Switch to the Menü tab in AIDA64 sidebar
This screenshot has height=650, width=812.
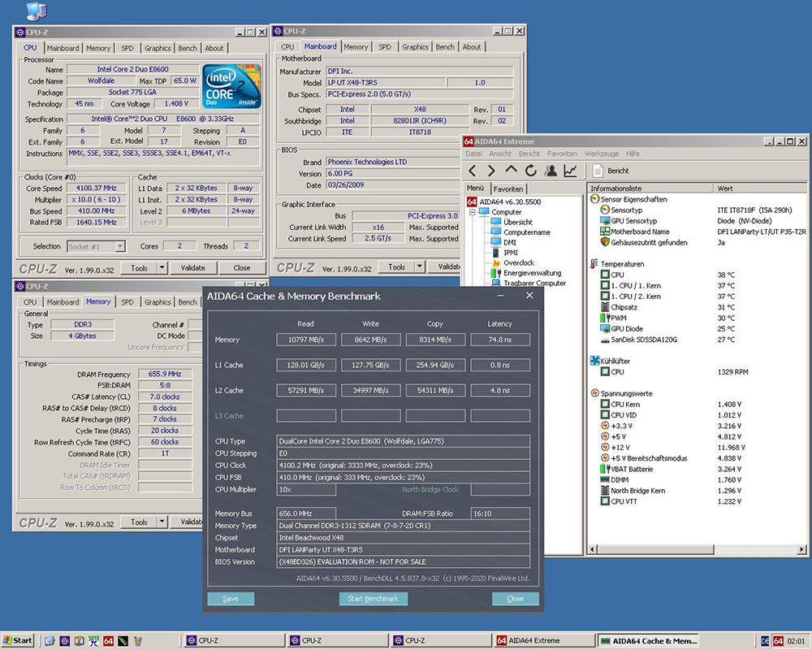[x=475, y=188]
